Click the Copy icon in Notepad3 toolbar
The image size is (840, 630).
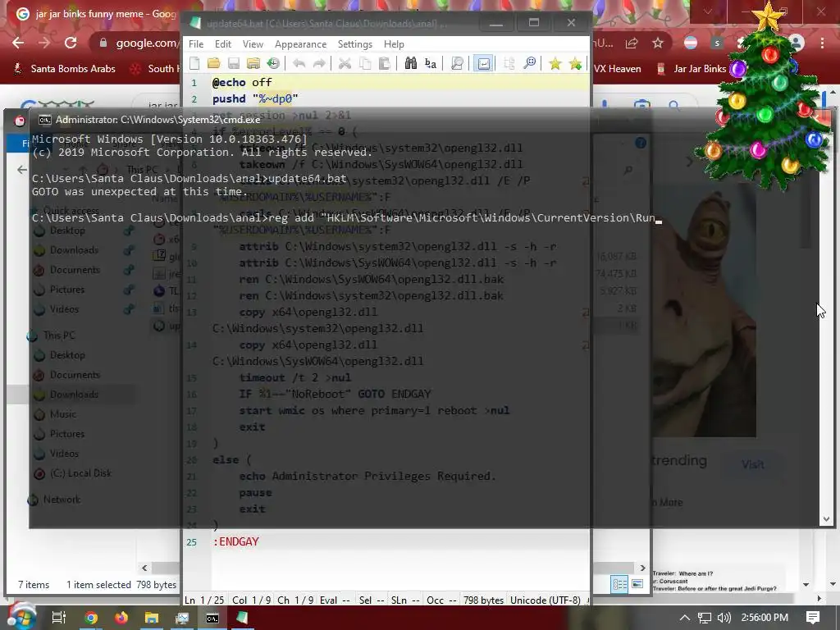[x=365, y=64]
